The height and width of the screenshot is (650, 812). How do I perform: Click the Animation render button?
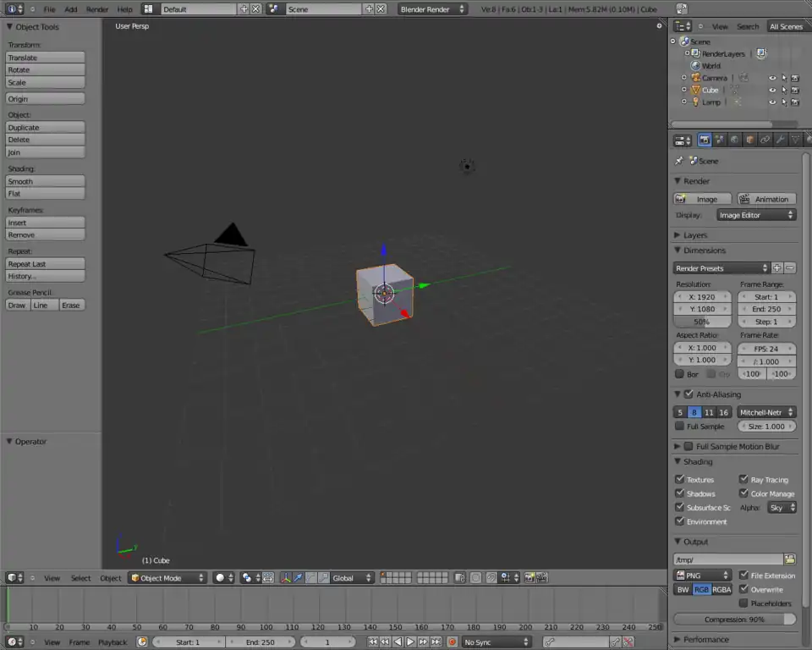pyautogui.click(x=766, y=199)
